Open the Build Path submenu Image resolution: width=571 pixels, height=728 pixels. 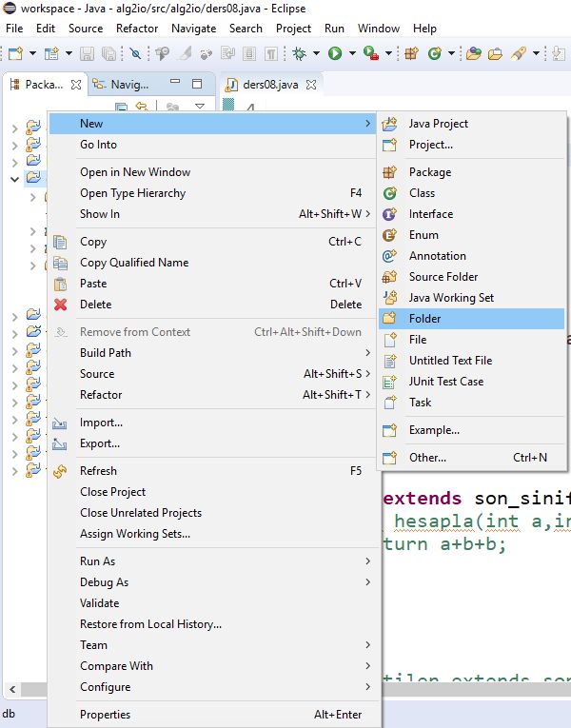[x=212, y=353]
